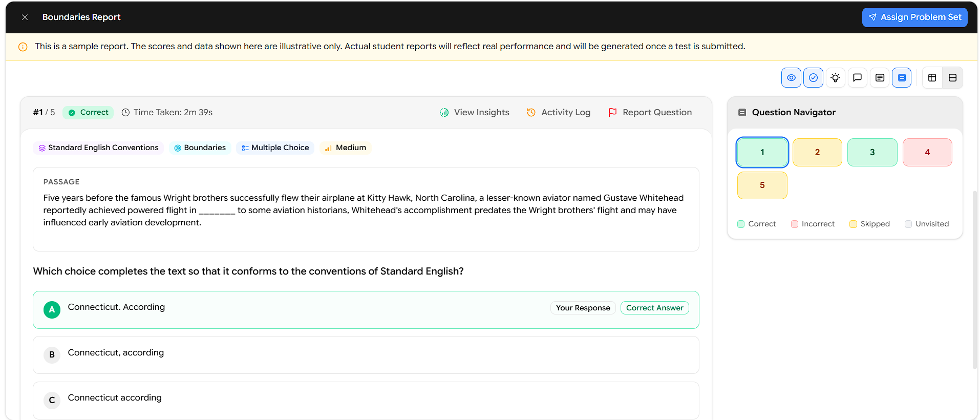Open View Insights
The image size is (980, 420).
point(475,112)
